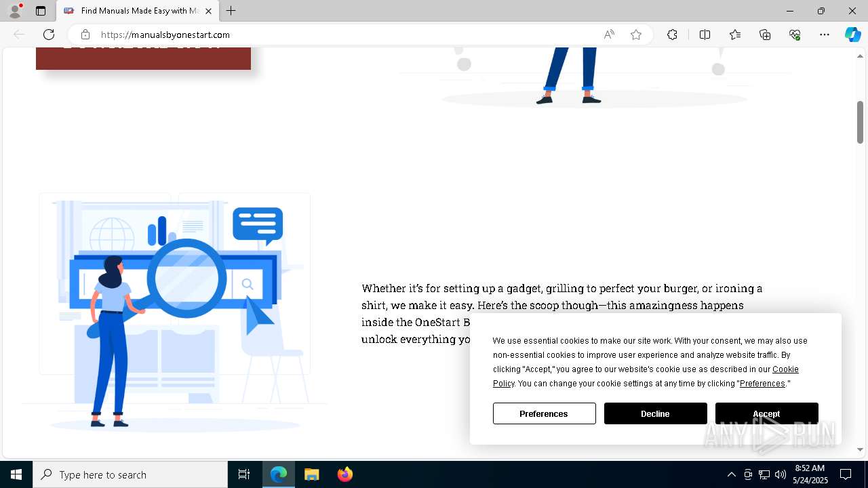Toggle Split screen view

coord(705,35)
